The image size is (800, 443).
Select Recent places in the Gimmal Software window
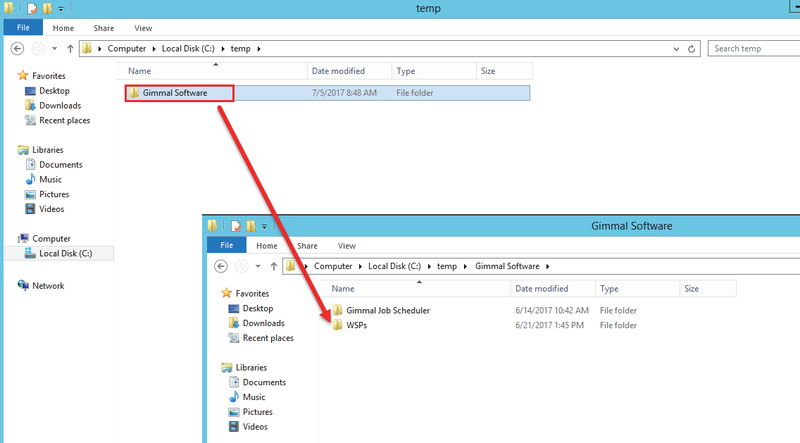268,338
